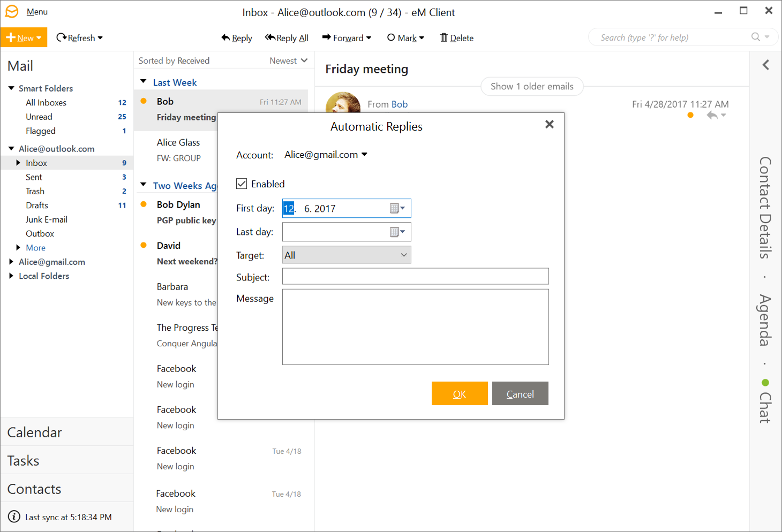
Task: Expand the Alice@gmail.com account
Action: coord(11,262)
